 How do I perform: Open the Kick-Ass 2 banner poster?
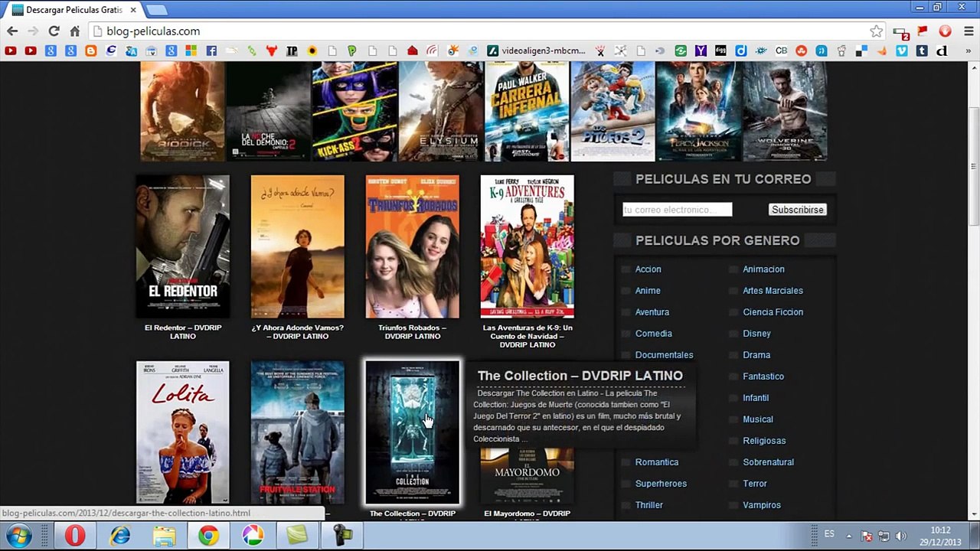[354, 111]
